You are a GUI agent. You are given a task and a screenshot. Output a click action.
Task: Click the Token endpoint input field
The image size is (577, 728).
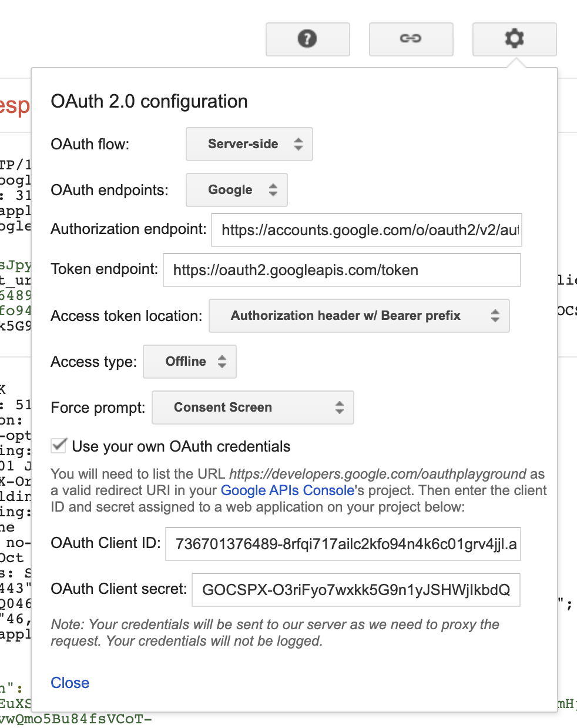pos(342,270)
